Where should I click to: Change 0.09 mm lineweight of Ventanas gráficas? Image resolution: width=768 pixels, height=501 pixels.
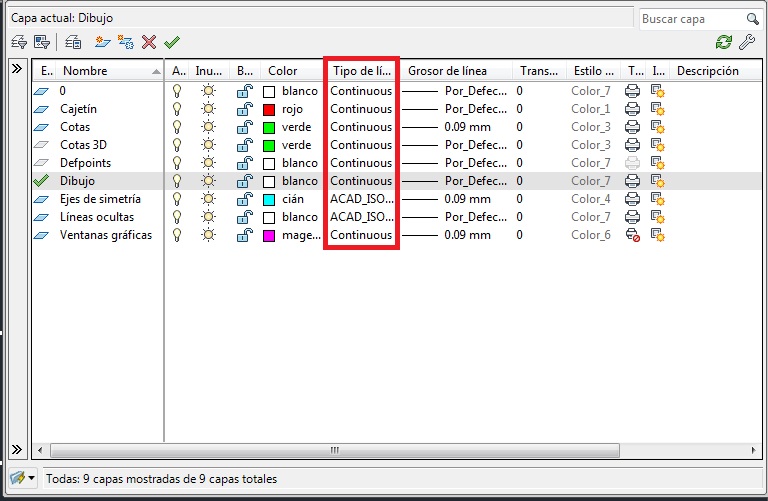point(467,236)
